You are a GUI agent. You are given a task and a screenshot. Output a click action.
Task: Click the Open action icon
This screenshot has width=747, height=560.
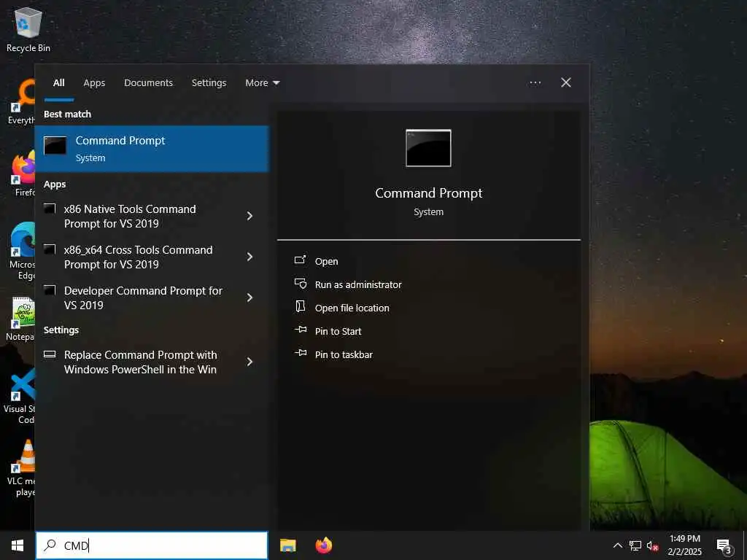(300, 260)
